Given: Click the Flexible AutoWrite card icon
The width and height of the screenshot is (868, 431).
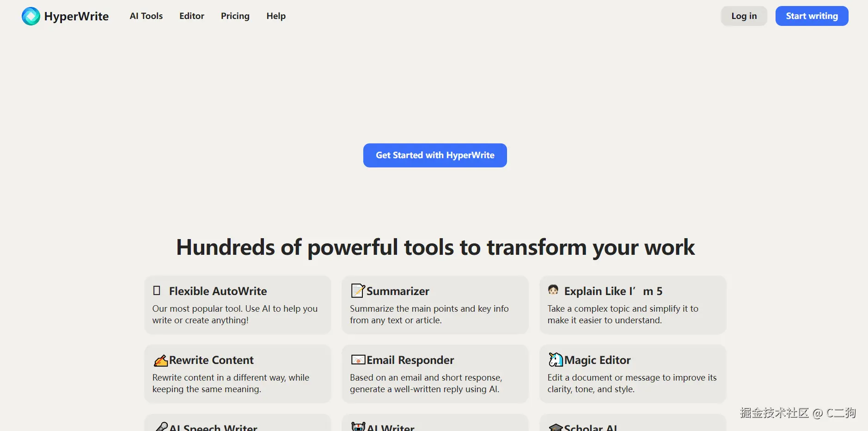Looking at the screenshot, I should click(157, 291).
